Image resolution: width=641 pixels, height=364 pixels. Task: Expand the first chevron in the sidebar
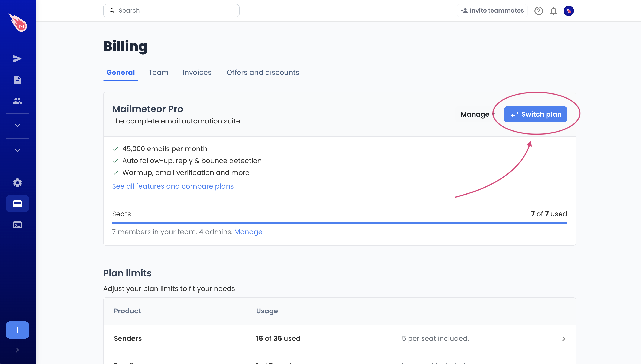click(17, 126)
